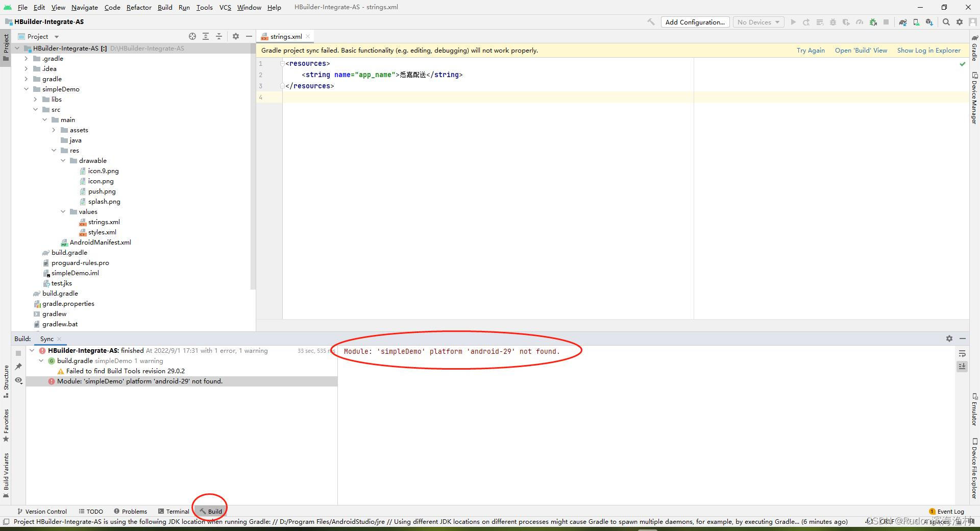Collapse the simpleDemo module
Image resolution: width=980 pixels, height=531 pixels.
point(27,89)
